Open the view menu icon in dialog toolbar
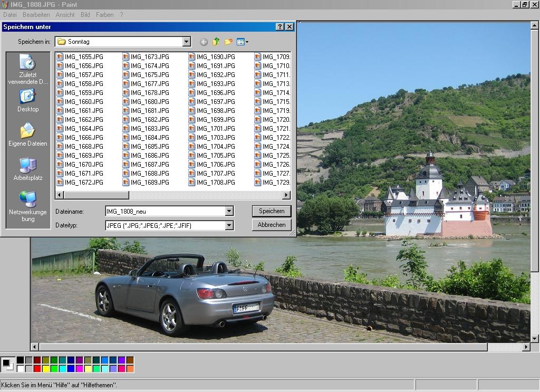Screen dimensions: 540x392 (242, 42)
